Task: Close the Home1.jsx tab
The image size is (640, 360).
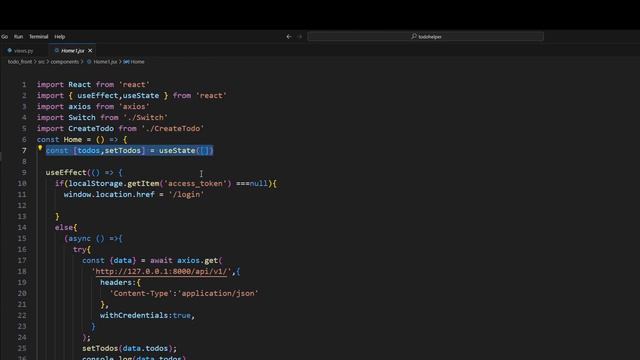Action: (x=90, y=51)
